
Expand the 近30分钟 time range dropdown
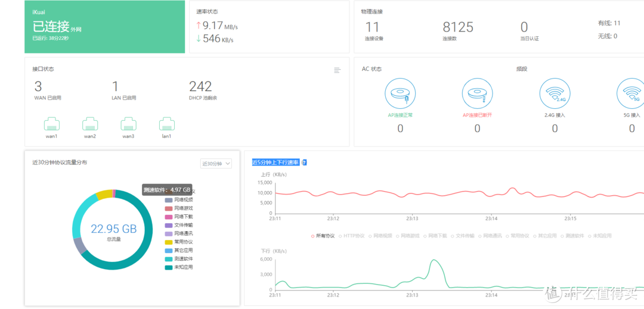(x=216, y=164)
